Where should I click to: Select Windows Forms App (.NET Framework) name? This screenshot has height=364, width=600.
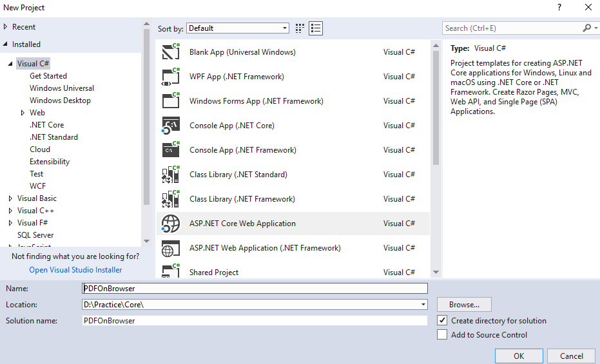click(256, 101)
